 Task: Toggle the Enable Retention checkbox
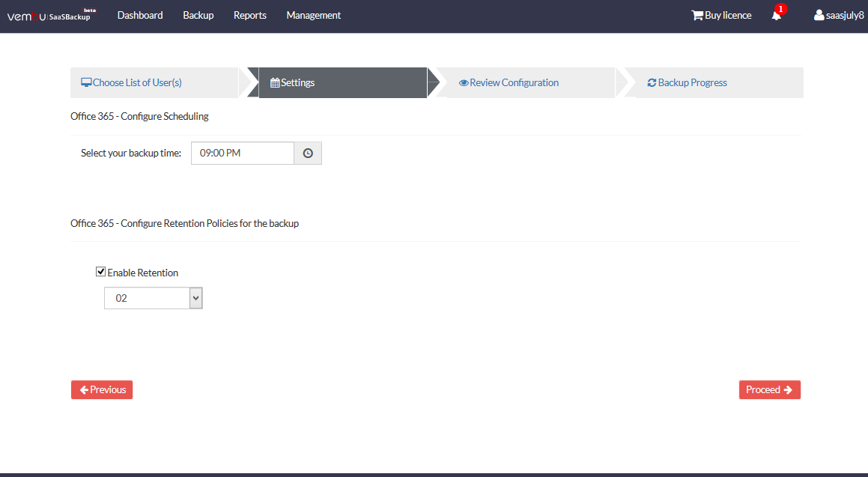(x=101, y=272)
